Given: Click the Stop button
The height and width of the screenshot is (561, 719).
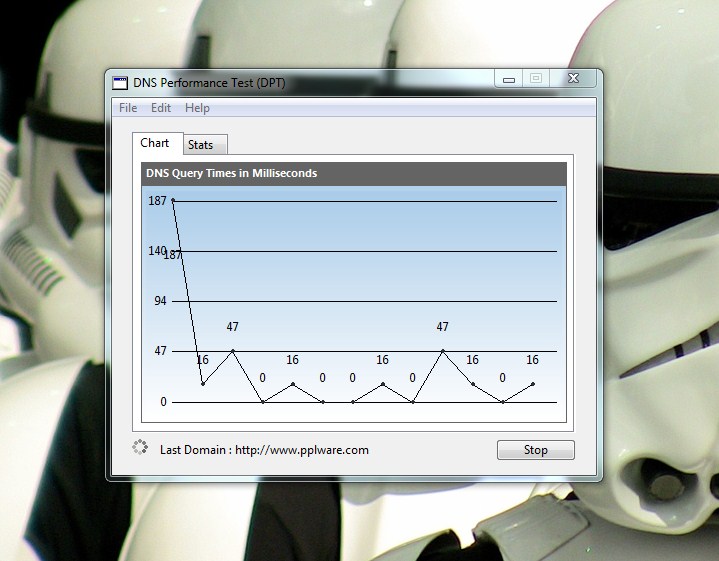Looking at the screenshot, I should click(x=536, y=450).
